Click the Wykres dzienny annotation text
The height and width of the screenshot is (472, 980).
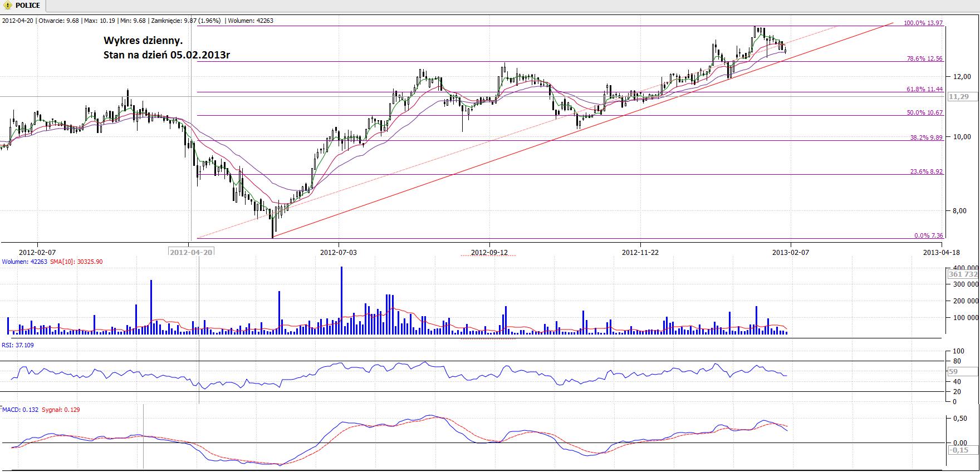coord(143,41)
